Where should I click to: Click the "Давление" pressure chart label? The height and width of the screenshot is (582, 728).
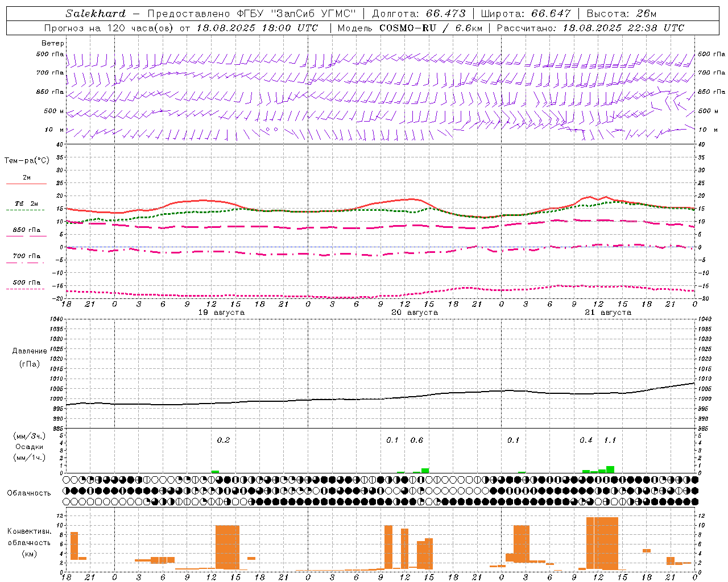click(30, 351)
